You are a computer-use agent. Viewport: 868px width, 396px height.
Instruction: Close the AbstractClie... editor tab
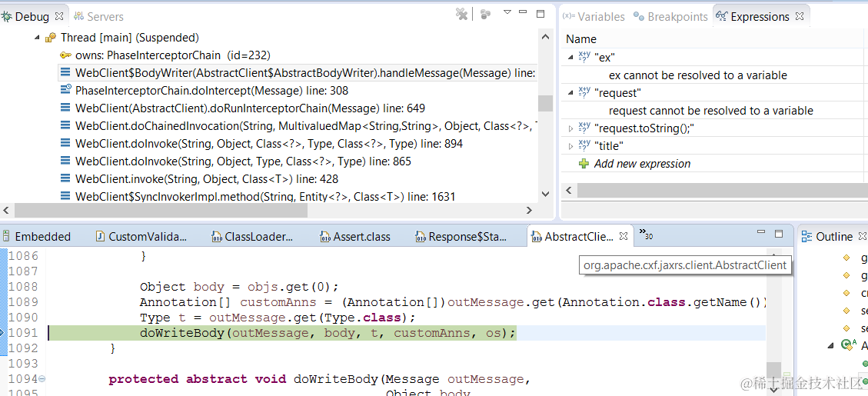point(624,237)
